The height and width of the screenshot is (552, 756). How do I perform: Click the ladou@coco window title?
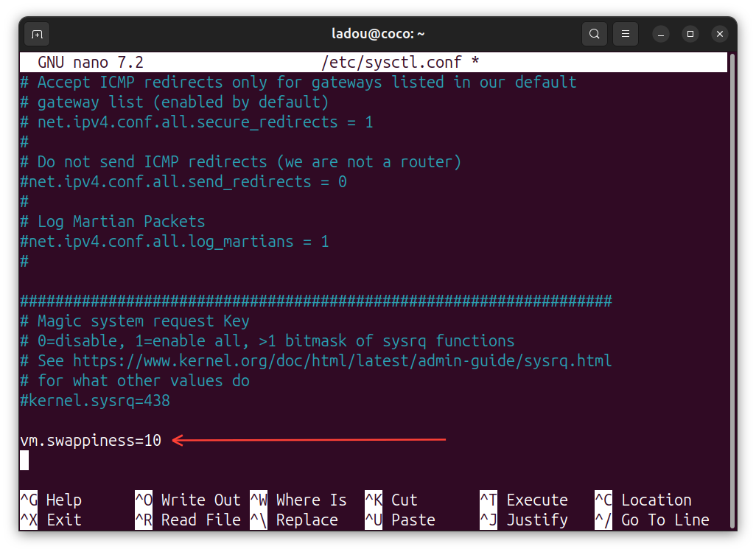coord(377,34)
